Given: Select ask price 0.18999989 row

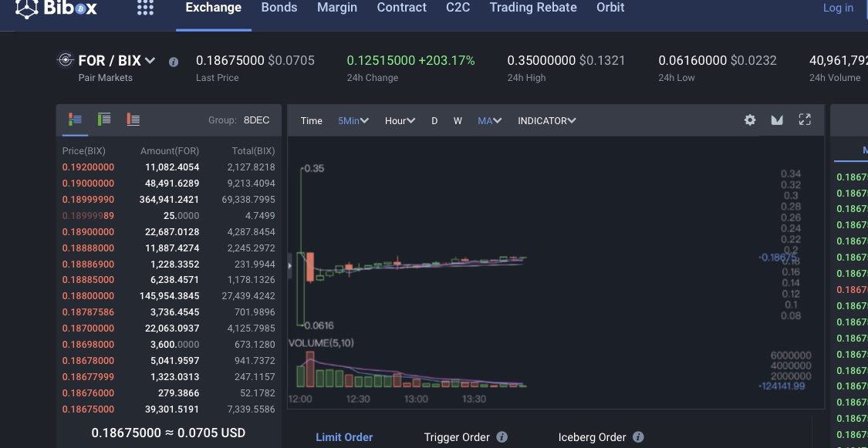Looking at the screenshot, I should pos(168,216).
